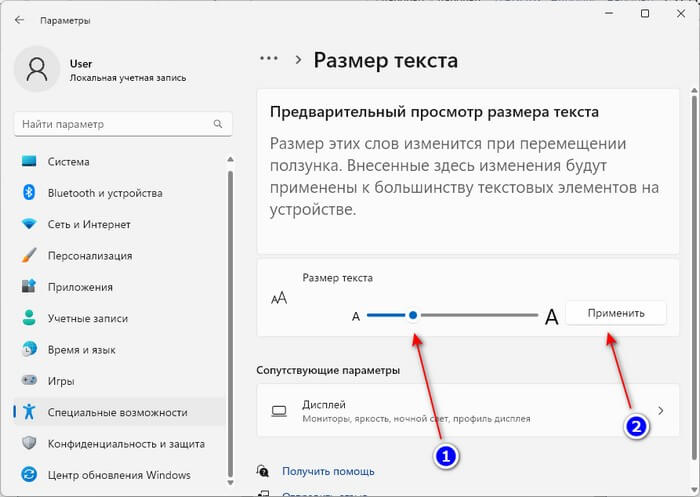Follow the Получить помощь link
700x497 pixels.
tap(328, 471)
